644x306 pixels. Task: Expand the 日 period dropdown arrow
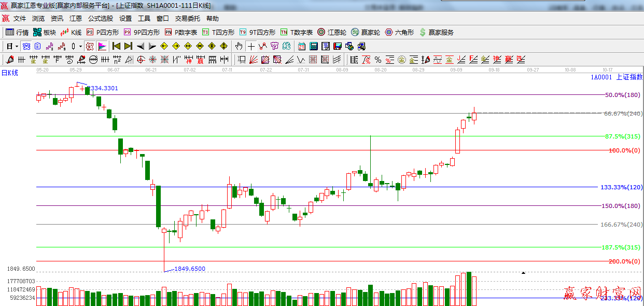[x=17, y=46]
